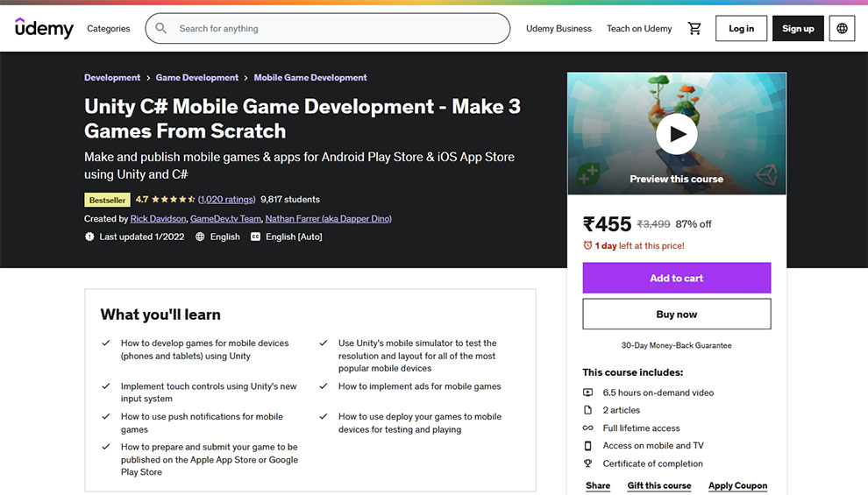
Task: Open the 1,020 ratings link
Action: [x=226, y=200]
